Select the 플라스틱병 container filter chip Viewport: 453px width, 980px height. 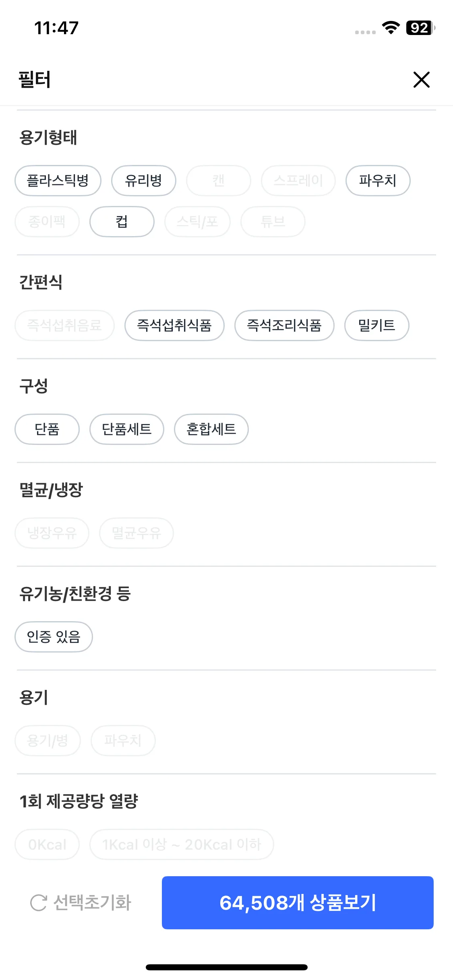click(x=58, y=181)
